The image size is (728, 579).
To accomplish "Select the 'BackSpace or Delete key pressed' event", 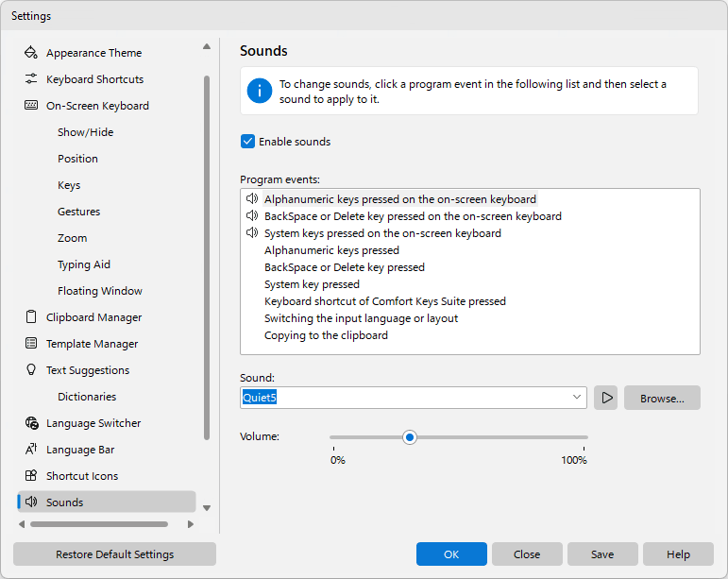I will 344,267.
